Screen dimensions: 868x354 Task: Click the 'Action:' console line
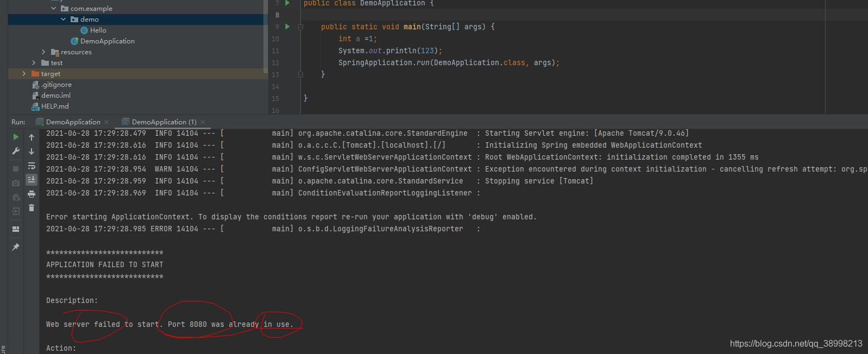[61, 349]
